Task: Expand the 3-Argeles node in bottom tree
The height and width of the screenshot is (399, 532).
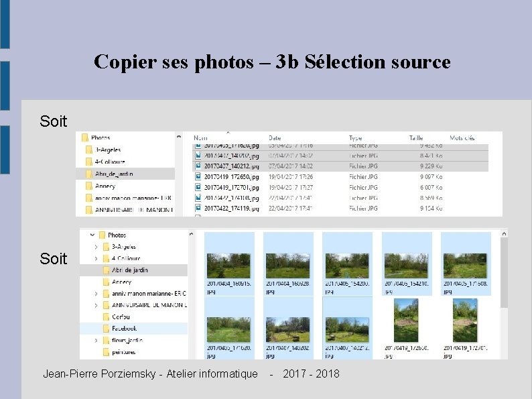Action: tap(96, 247)
